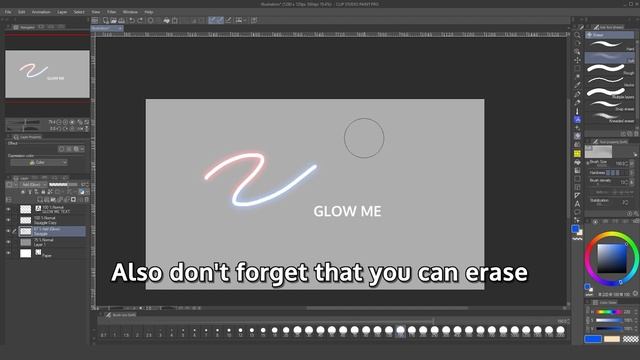Open the Layer Property effect dropdown arrow
The image size is (640, 360).
click(82, 149)
